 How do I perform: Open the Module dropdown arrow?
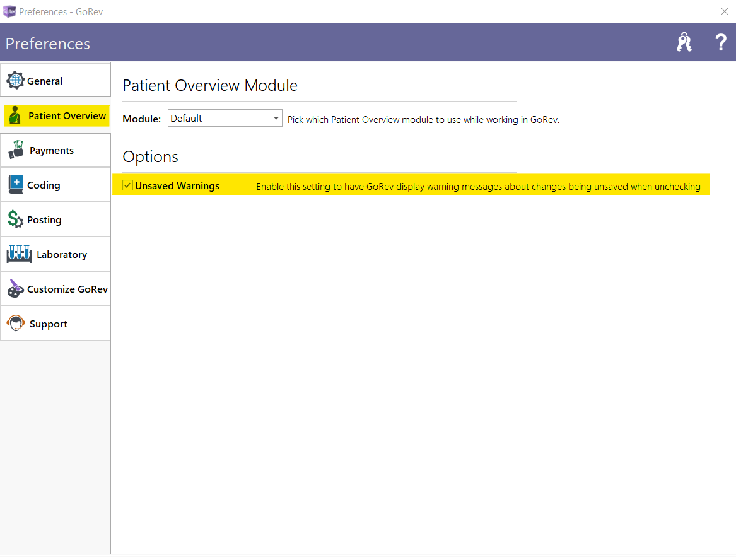coord(276,119)
